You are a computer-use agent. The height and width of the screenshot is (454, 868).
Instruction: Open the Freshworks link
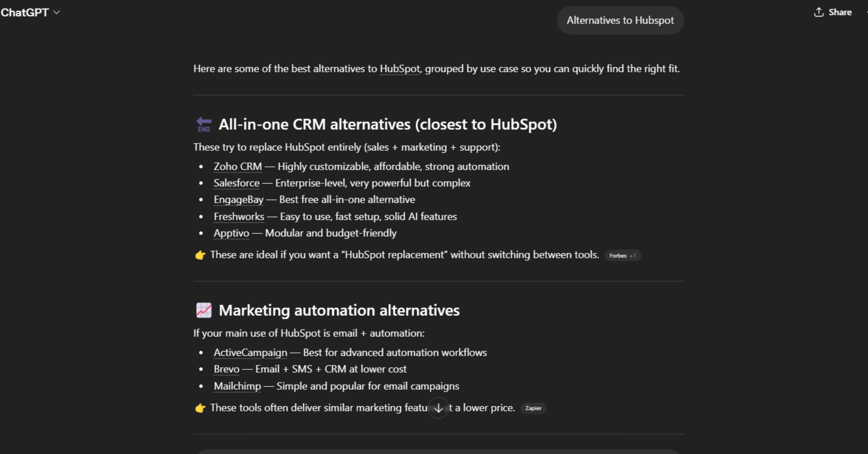pyautogui.click(x=239, y=216)
